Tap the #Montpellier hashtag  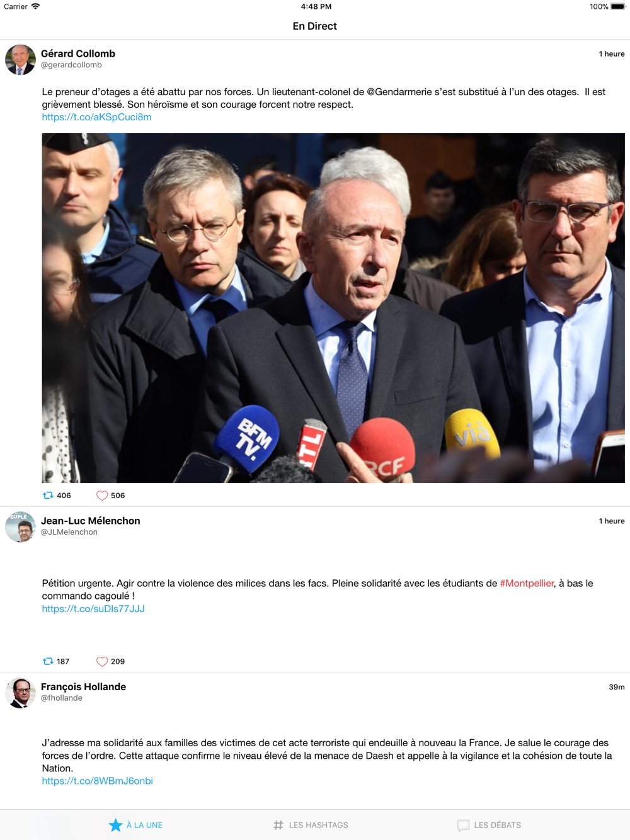click(x=527, y=583)
